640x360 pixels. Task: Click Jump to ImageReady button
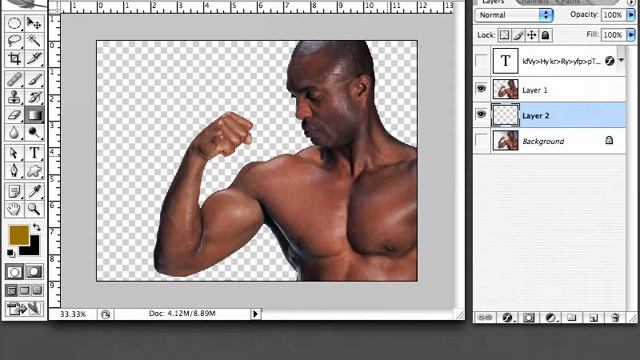24,309
